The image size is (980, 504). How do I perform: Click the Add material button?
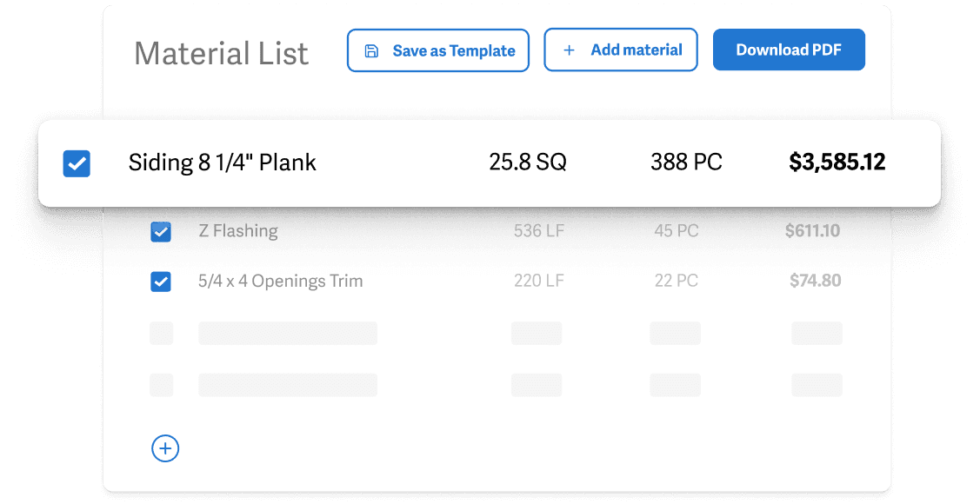click(x=620, y=50)
